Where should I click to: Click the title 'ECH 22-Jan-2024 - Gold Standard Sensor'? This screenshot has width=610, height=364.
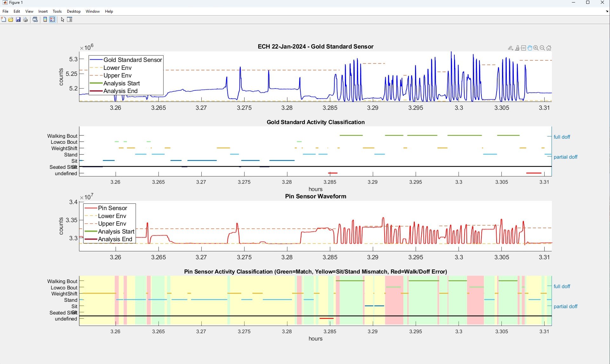(x=316, y=47)
